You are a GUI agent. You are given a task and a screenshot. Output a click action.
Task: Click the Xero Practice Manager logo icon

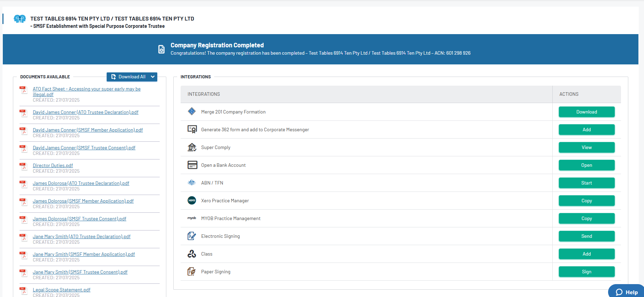point(192,201)
